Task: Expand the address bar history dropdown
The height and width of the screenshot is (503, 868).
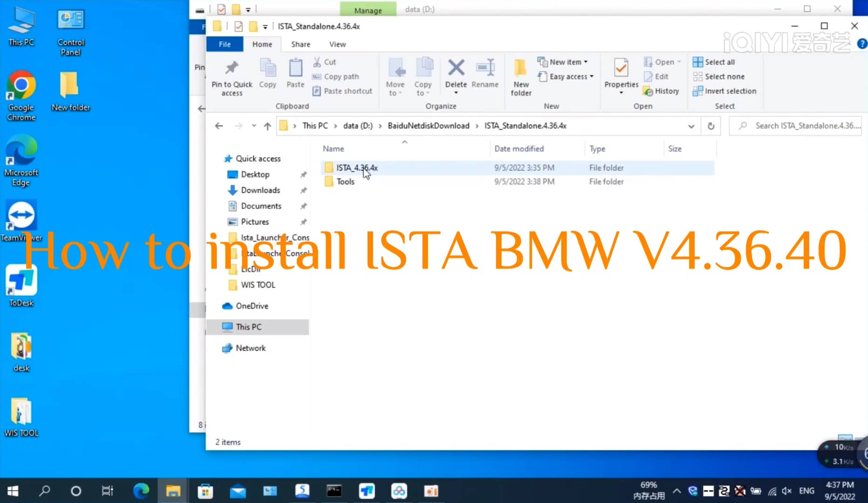Action: click(692, 126)
